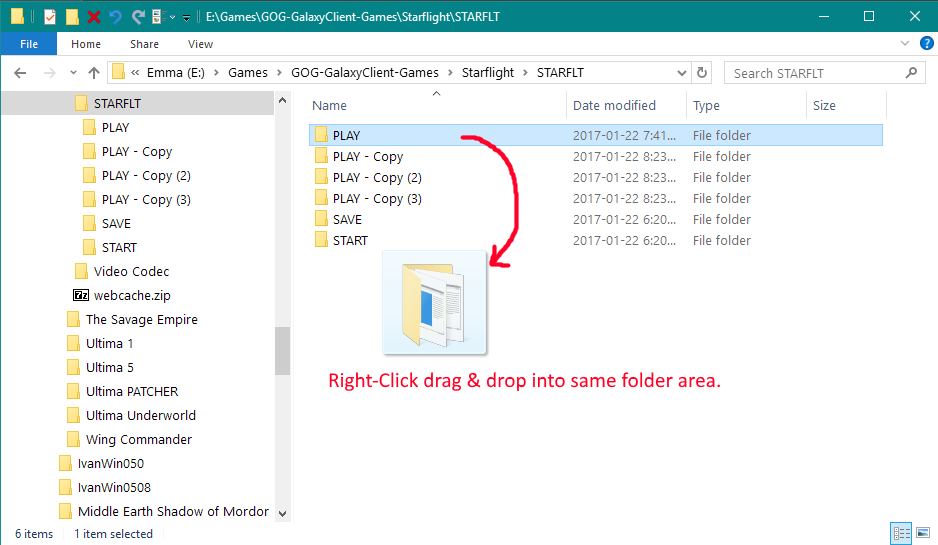This screenshot has height=545, width=938.
Task: Click the Emma (E:) breadcrumb
Action: (x=175, y=73)
